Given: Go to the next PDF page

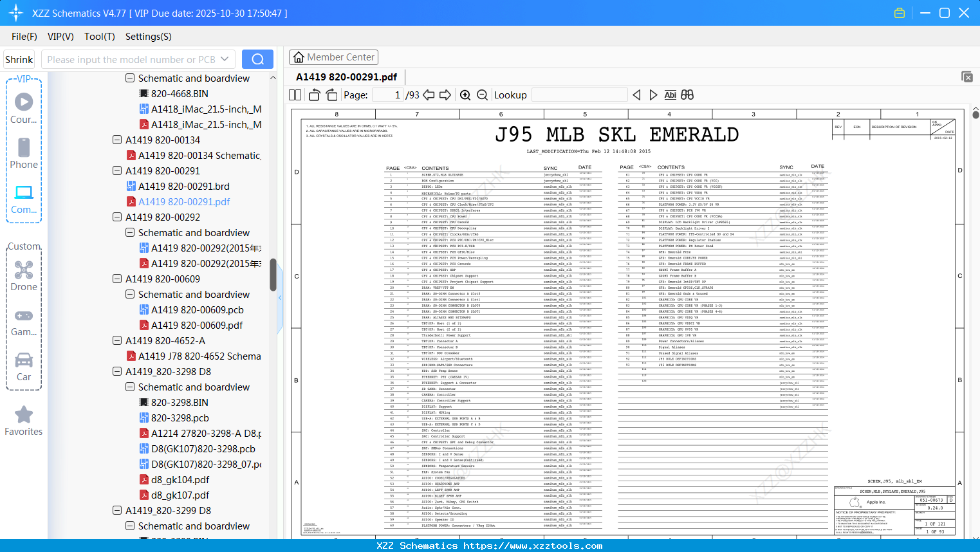Looking at the screenshot, I should click(445, 95).
